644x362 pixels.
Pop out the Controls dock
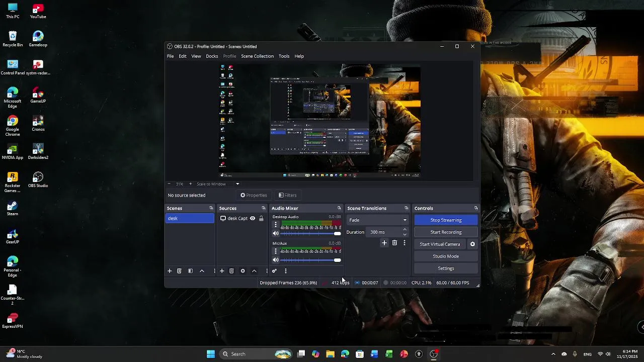coord(476,208)
